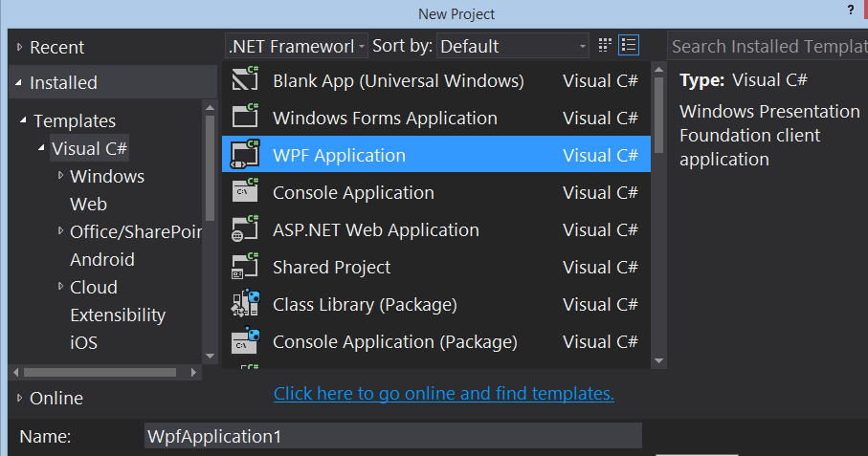The image size is (868, 456).
Task: Click the Windows Forms Application template icon
Action: tap(245, 116)
